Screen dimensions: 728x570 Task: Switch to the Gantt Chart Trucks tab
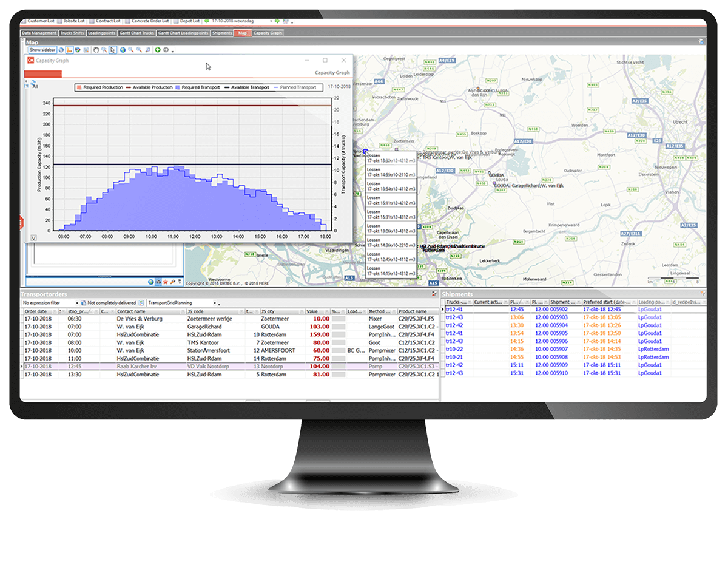pos(136,33)
